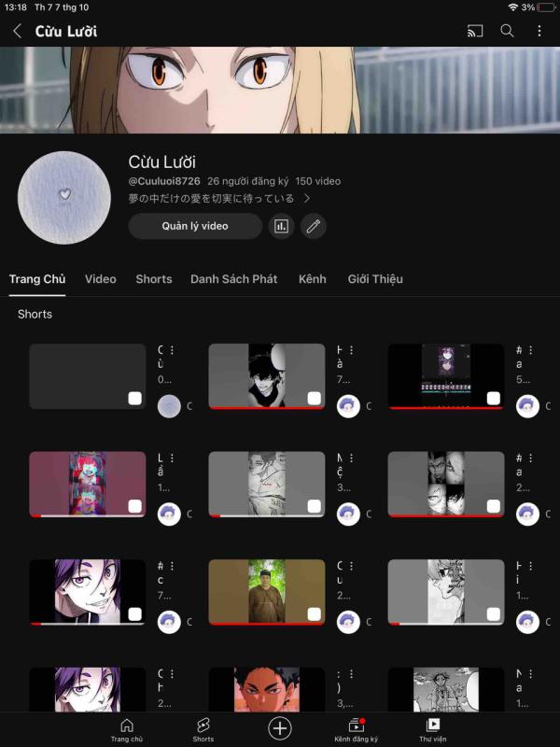Open the Kênh tab
560x747 pixels.
[x=313, y=279]
